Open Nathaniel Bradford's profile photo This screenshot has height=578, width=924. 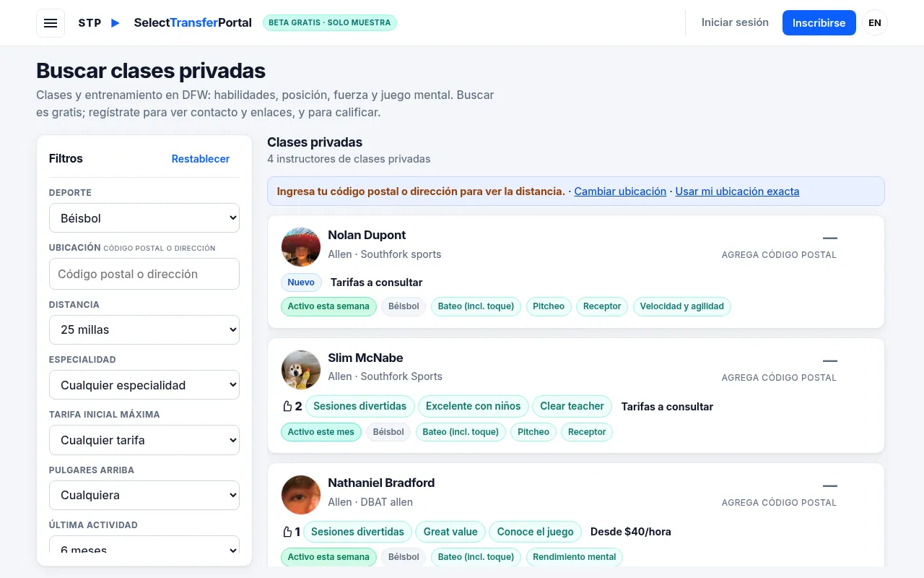[301, 495]
